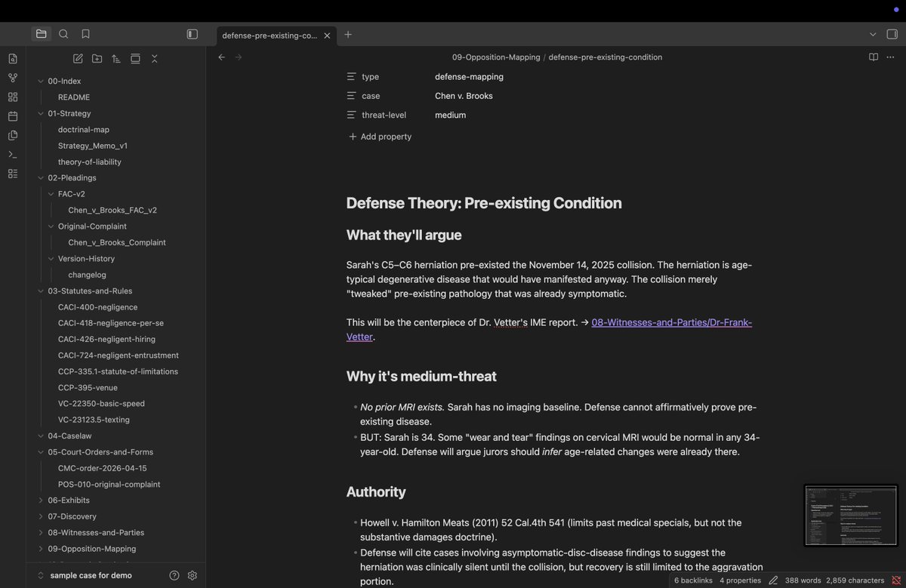Edit the medium threat-level value
The width and height of the screenshot is (906, 588).
coord(450,115)
